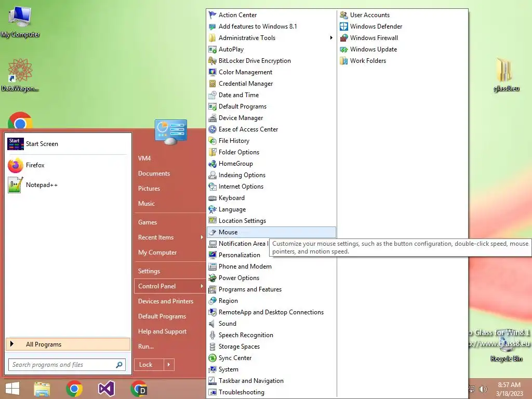The image size is (532, 399).
Task: Click the VM4 user name link
Action: [144, 158]
